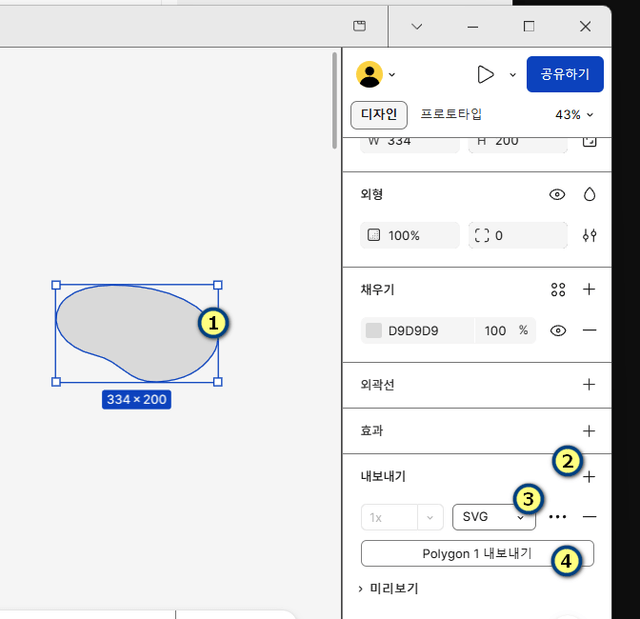
Task: Open the SVG export format dropdown
Action: tap(493, 517)
